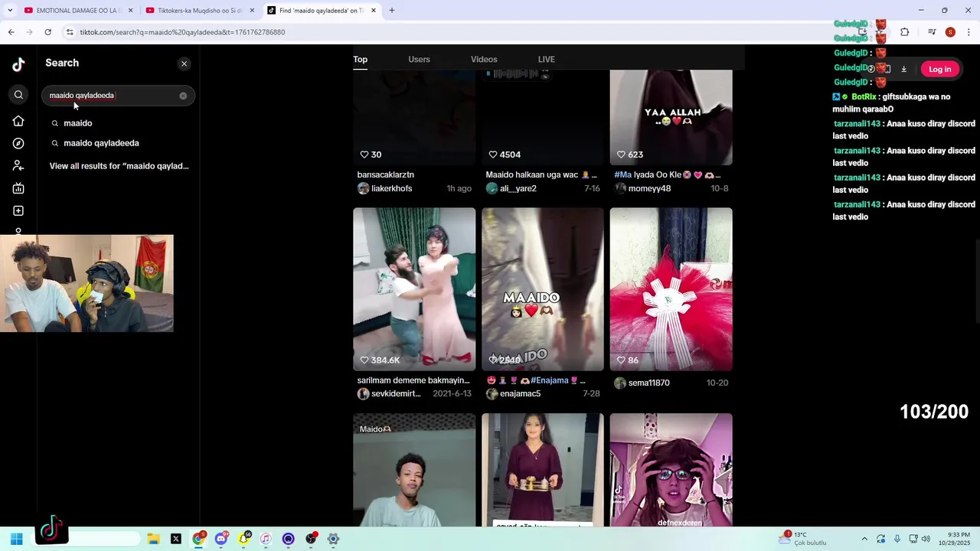Open ali__yare2 profile link
The image size is (980, 551).
click(x=518, y=189)
